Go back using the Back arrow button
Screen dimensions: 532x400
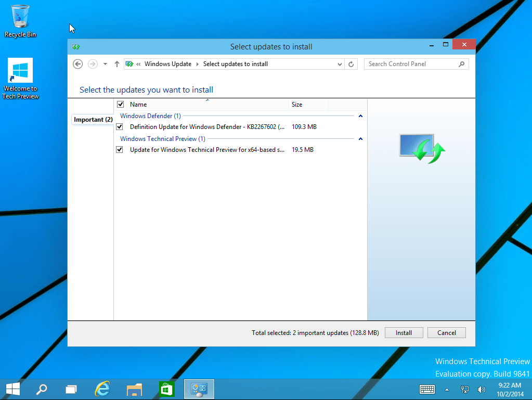pyautogui.click(x=77, y=64)
